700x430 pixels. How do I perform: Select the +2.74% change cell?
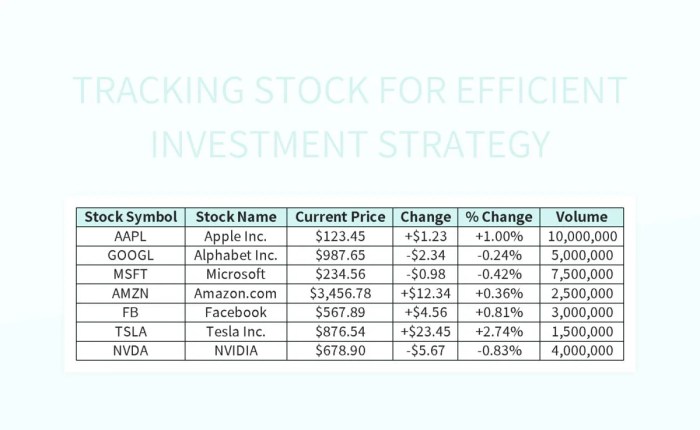click(x=498, y=331)
